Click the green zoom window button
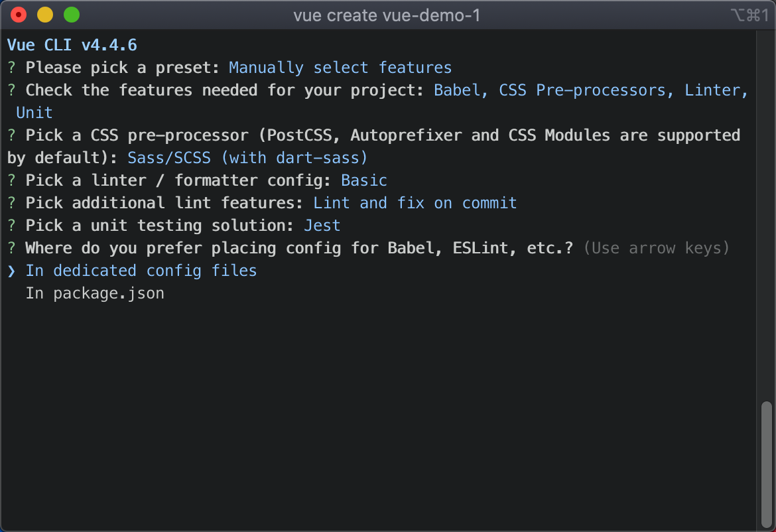The height and width of the screenshot is (532, 776). pyautogui.click(x=72, y=15)
